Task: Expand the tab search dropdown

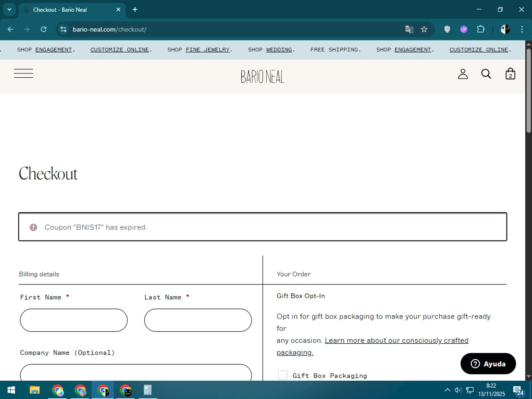Action: click(x=10, y=10)
